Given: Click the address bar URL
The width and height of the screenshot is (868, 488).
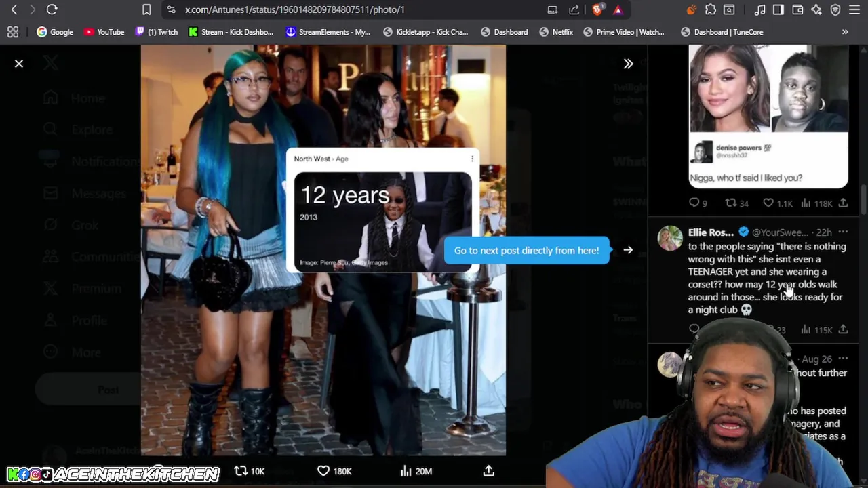Looking at the screenshot, I should pyautogui.click(x=295, y=9).
